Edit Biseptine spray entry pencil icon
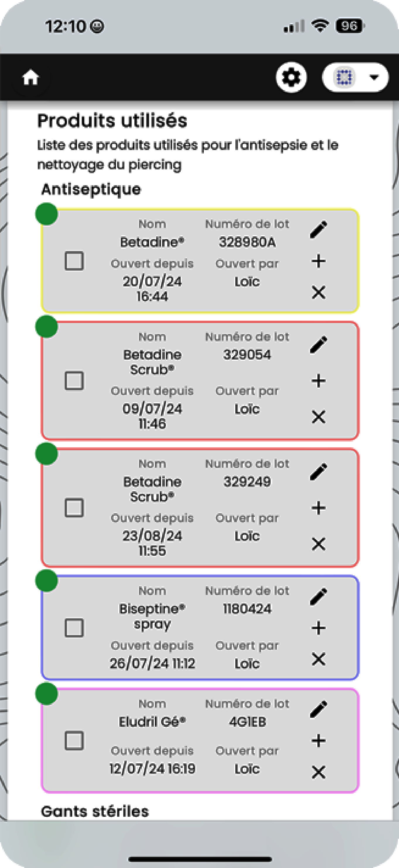Screen dimensions: 399x868 [x=318, y=597]
